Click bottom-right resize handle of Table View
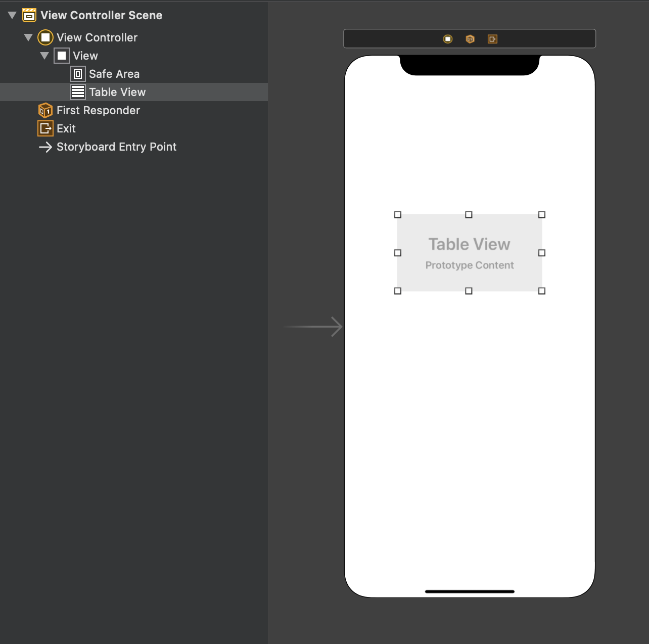This screenshot has width=649, height=644. coord(542,291)
